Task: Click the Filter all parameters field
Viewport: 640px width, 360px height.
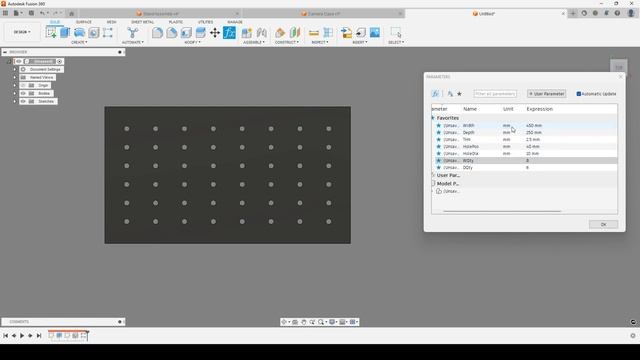Action: point(495,94)
